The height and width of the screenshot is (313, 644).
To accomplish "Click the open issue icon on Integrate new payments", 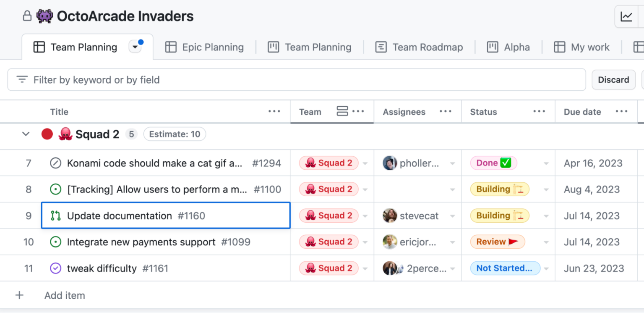I will click(56, 242).
